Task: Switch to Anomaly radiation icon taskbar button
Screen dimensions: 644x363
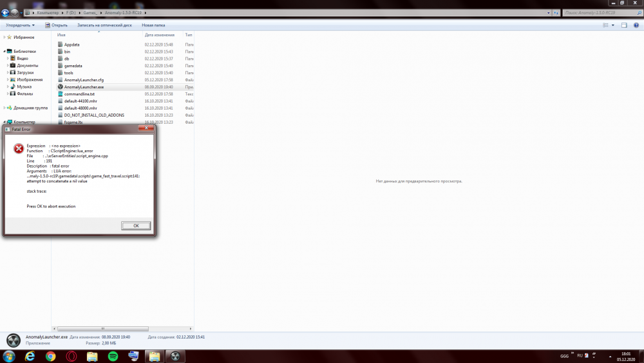Action: 175,357
